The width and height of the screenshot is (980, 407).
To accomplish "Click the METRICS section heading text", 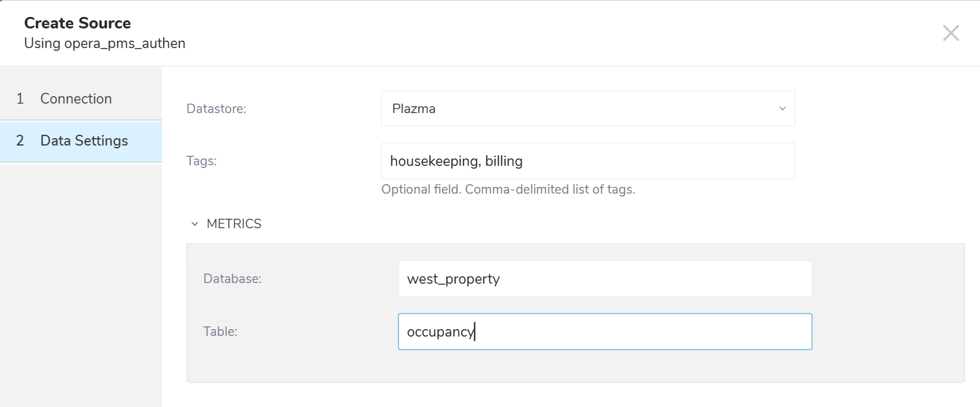I will click(234, 224).
